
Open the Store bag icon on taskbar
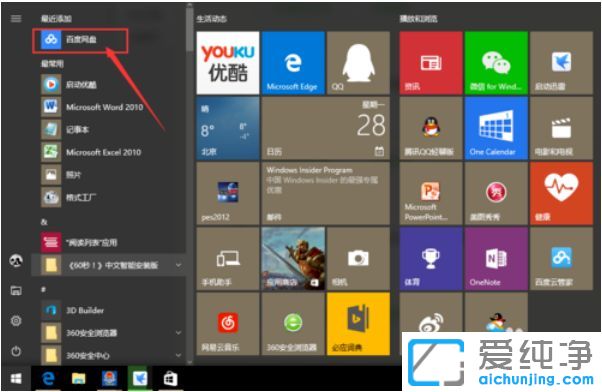pos(170,379)
